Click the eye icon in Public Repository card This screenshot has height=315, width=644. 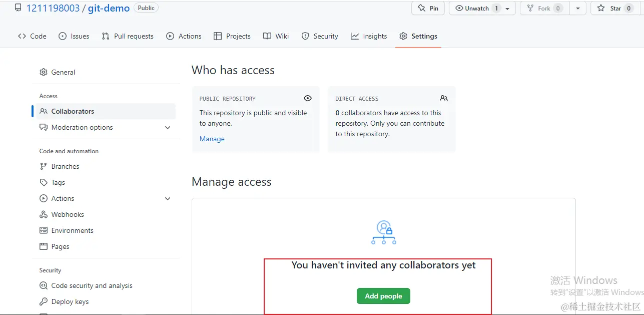click(308, 98)
